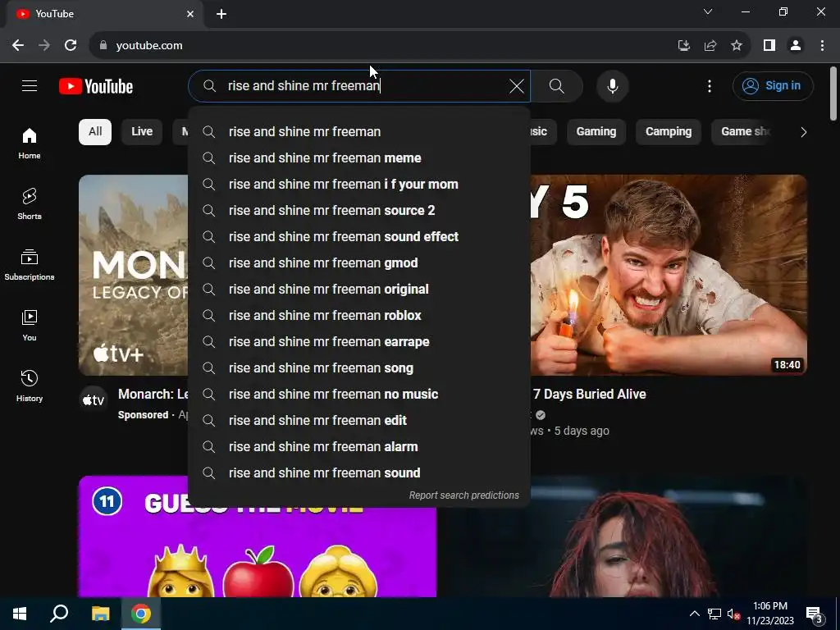Pick the 'earrape' search suggestion

point(359,342)
